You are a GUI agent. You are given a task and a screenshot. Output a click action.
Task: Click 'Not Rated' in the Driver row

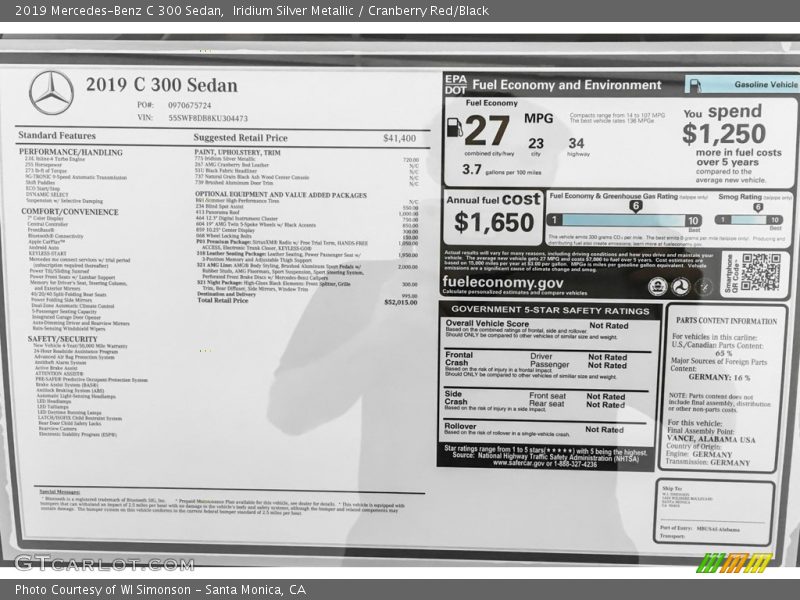coord(607,357)
